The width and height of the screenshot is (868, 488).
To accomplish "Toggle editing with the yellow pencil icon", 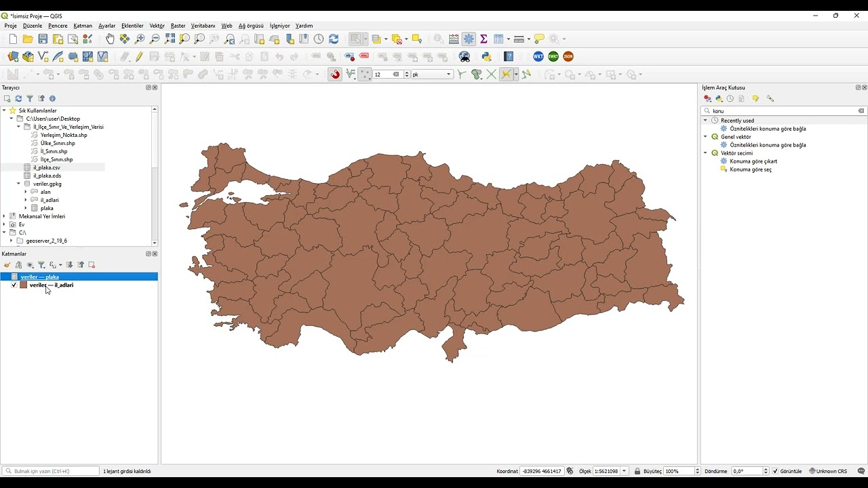I will coord(139,57).
